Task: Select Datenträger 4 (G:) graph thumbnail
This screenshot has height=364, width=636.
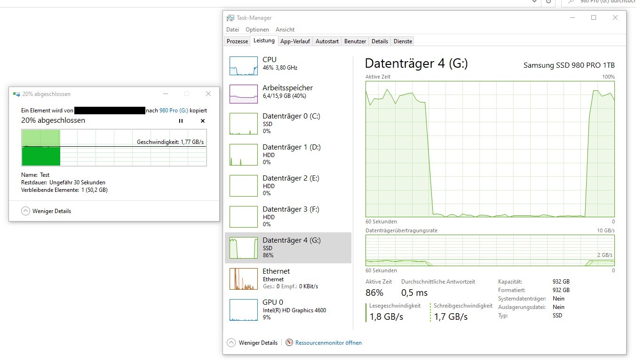Action: tap(243, 248)
